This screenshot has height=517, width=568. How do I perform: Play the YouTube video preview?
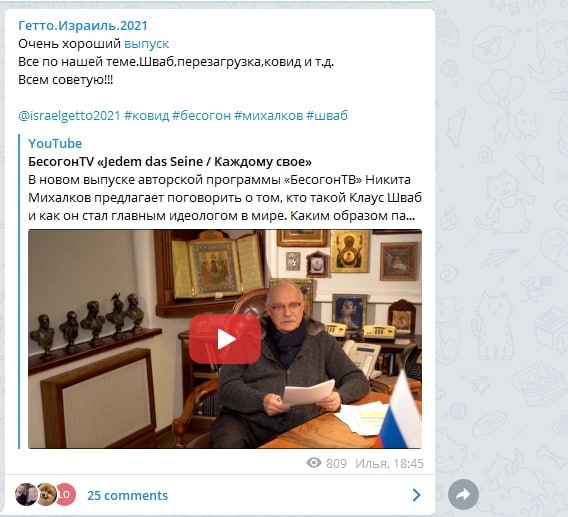tap(225, 339)
